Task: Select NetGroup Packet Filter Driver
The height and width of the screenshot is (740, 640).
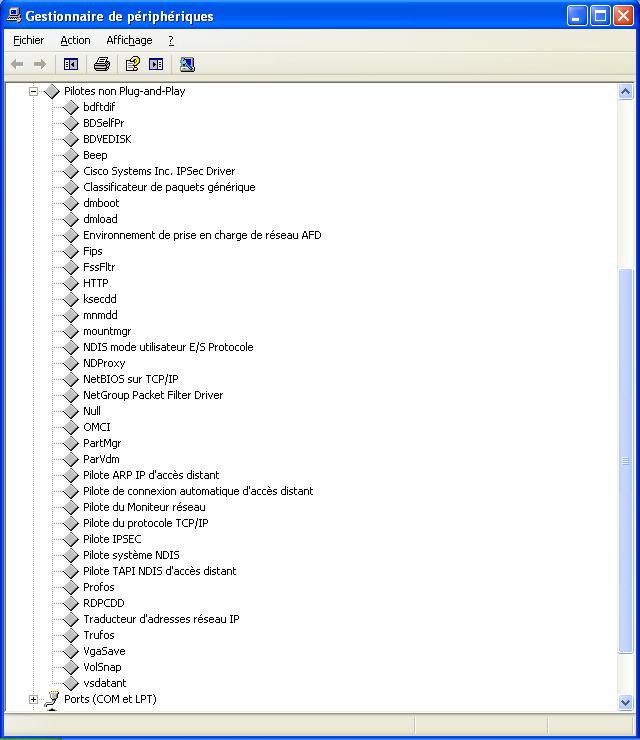Action: pos(153,395)
